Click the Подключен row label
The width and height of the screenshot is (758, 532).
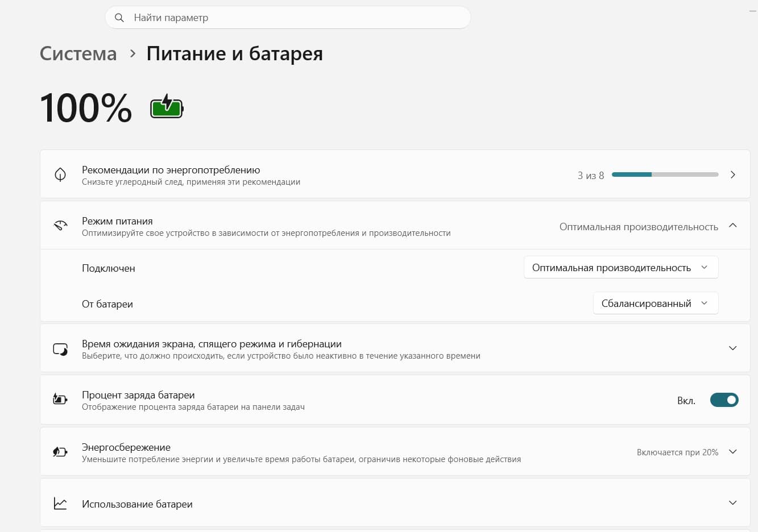(109, 268)
